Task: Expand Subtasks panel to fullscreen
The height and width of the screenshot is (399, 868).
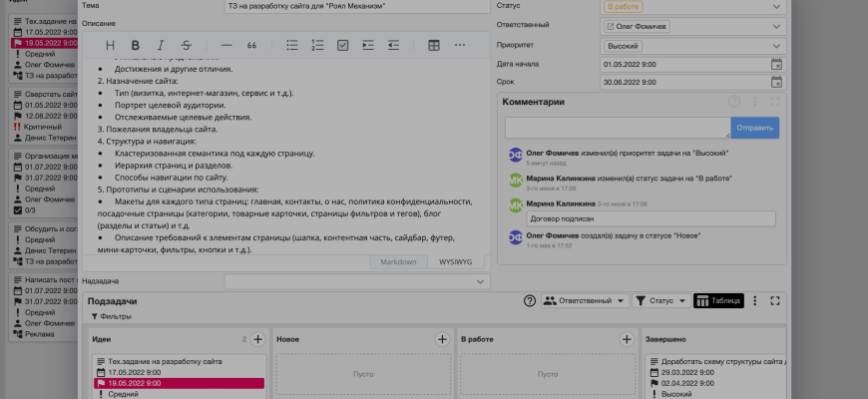Action: pos(775,300)
